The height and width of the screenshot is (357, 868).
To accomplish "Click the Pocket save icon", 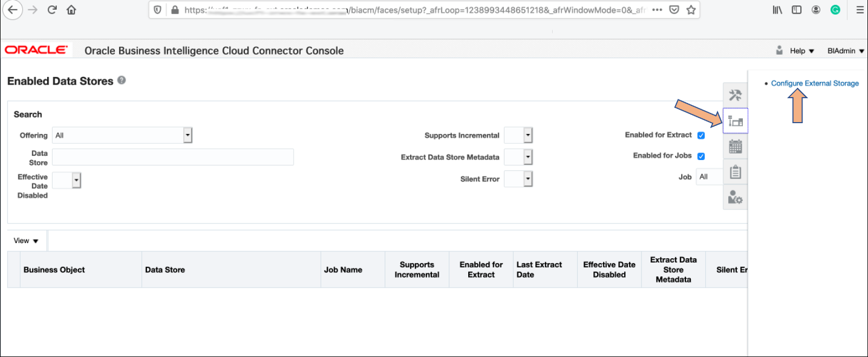I will point(674,10).
